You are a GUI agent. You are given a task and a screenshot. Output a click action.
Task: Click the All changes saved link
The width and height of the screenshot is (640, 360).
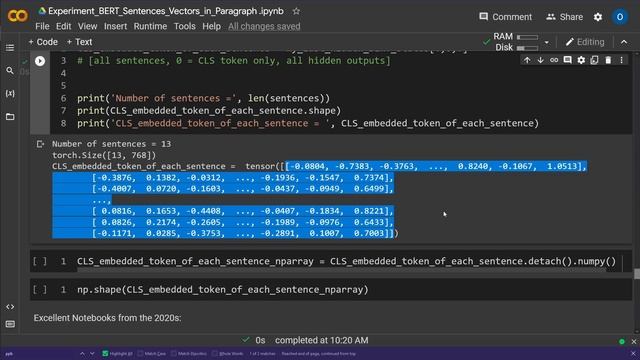[264, 26]
